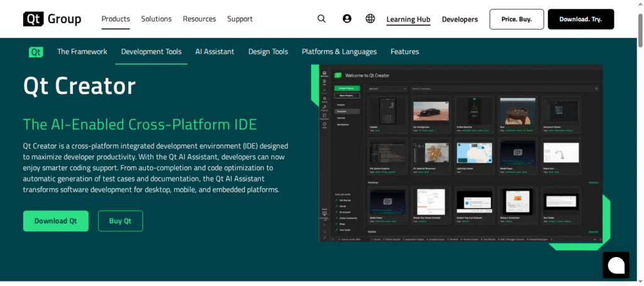Click the green Download Qt button
Image resolution: width=644 pixels, height=286 pixels.
coord(55,221)
